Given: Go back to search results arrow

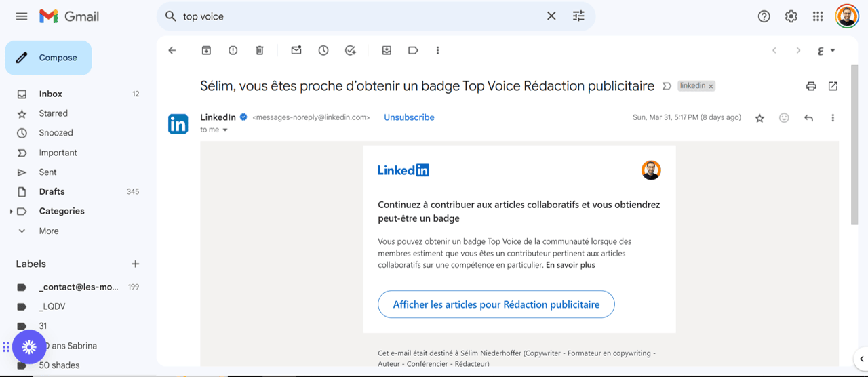Looking at the screenshot, I should 172,50.
